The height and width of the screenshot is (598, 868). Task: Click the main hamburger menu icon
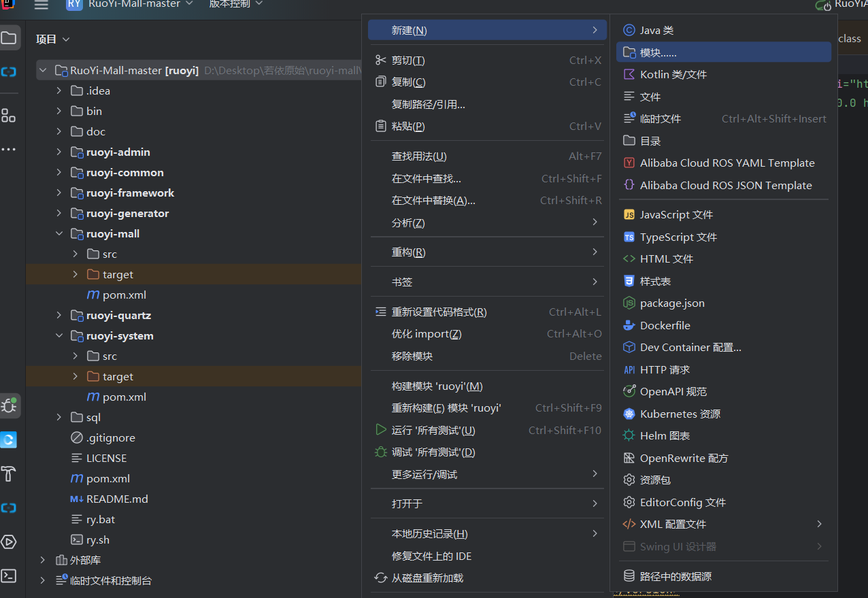tap(41, 4)
